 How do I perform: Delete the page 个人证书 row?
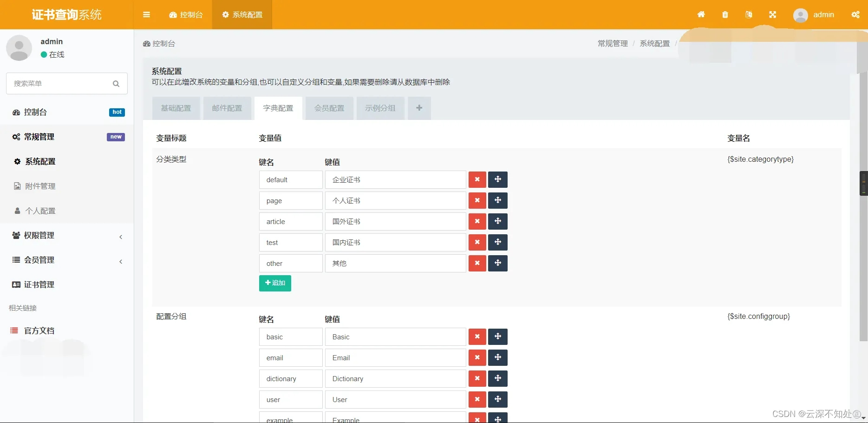click(477, 200)
